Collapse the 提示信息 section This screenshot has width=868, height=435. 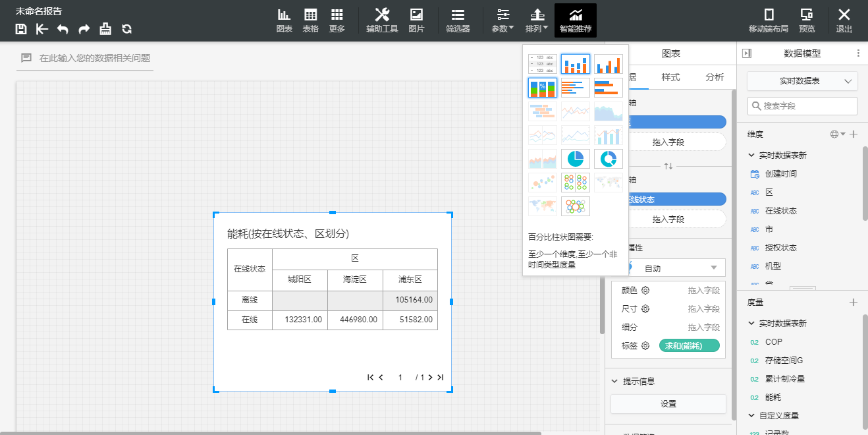(x=614, y=381)
